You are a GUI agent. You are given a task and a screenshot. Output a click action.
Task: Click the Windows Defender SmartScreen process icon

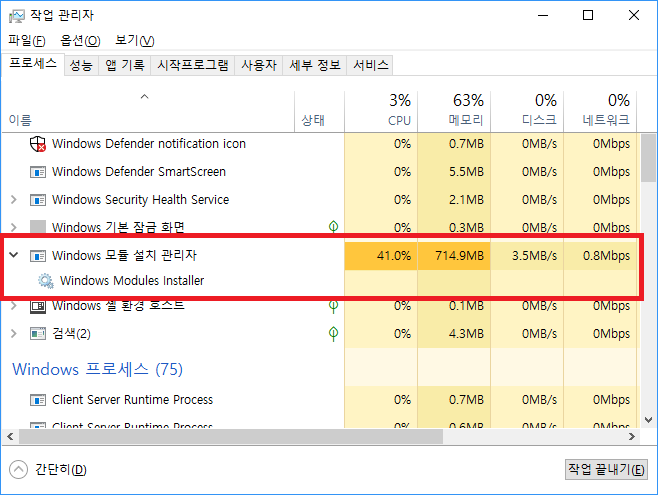(38, 172)
